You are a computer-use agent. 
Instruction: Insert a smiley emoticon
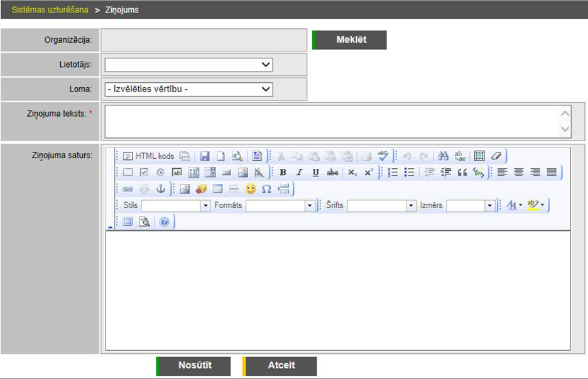[x=251, y=189]
